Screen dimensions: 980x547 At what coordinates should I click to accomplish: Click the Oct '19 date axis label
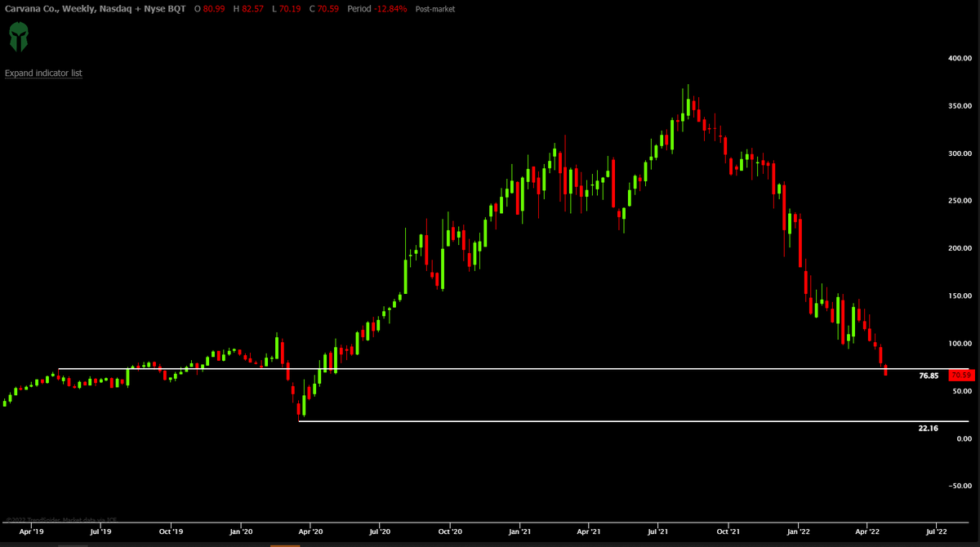tap(171, 530)
